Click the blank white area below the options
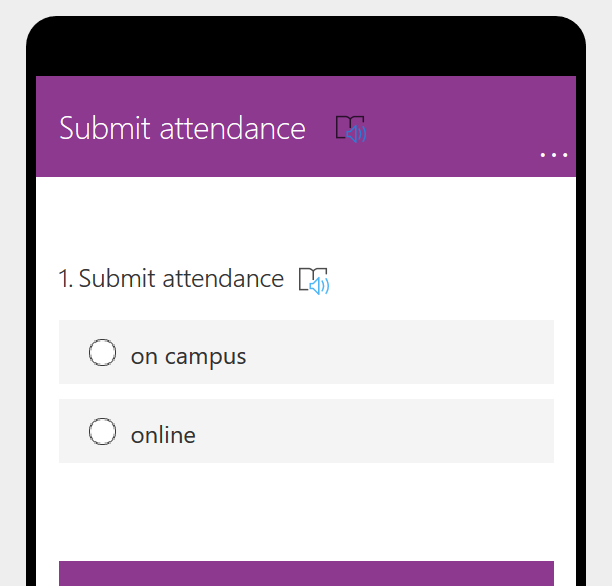 coord(306,510)
